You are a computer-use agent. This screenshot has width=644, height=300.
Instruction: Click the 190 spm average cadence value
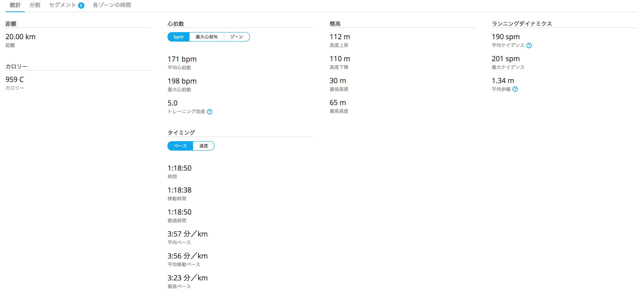tap(506, 37)
